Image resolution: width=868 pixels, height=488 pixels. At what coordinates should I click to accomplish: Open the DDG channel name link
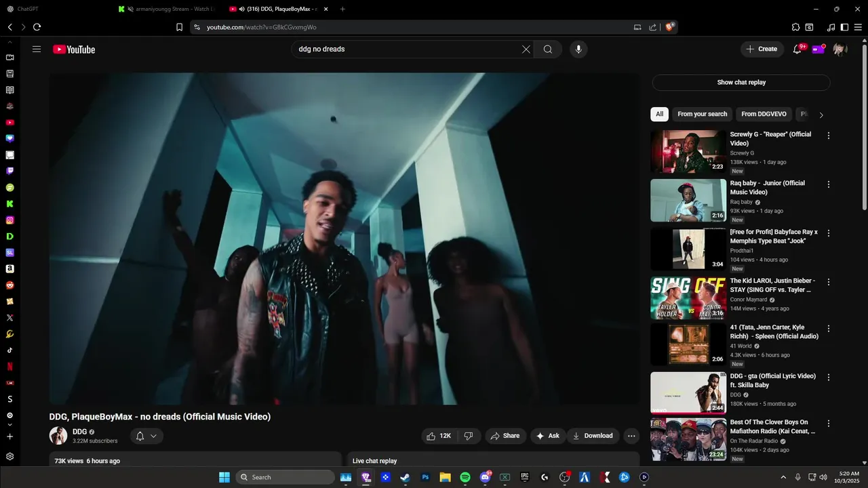(79, 432)
